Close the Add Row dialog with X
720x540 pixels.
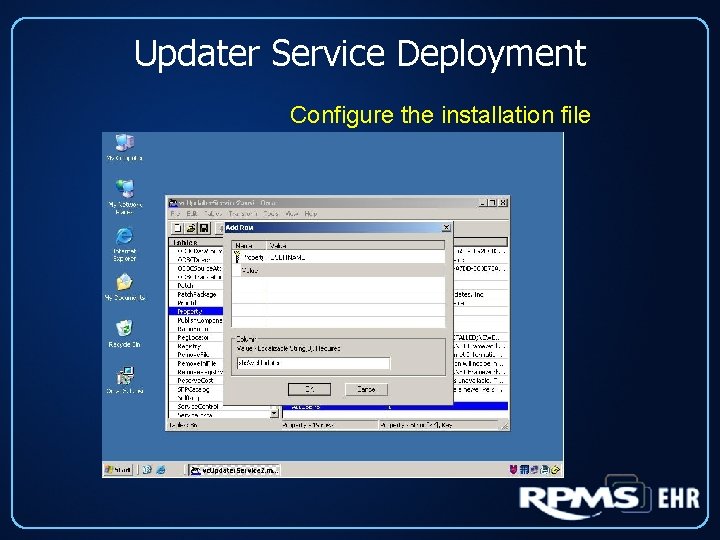click(x=446, y=228)
